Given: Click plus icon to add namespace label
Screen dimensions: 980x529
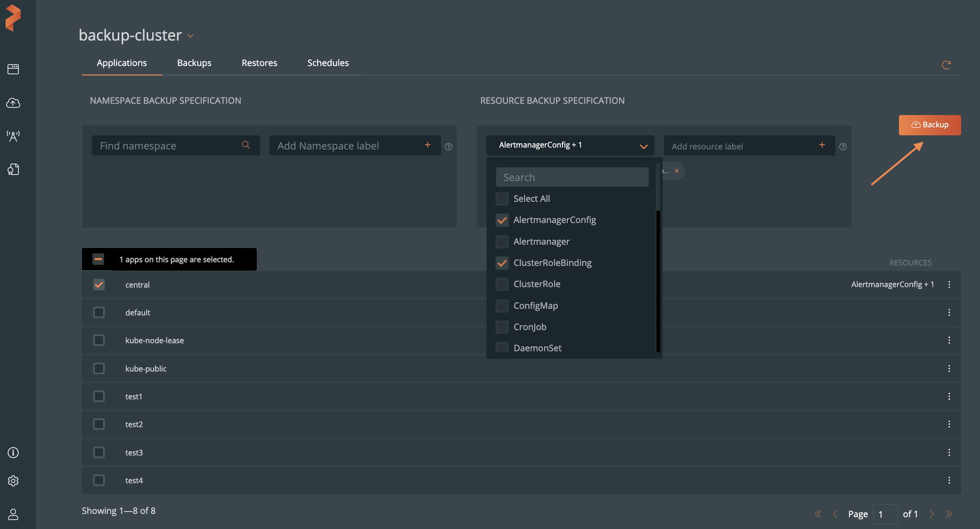Looking at the screenshot, I should tap(427, 145).
